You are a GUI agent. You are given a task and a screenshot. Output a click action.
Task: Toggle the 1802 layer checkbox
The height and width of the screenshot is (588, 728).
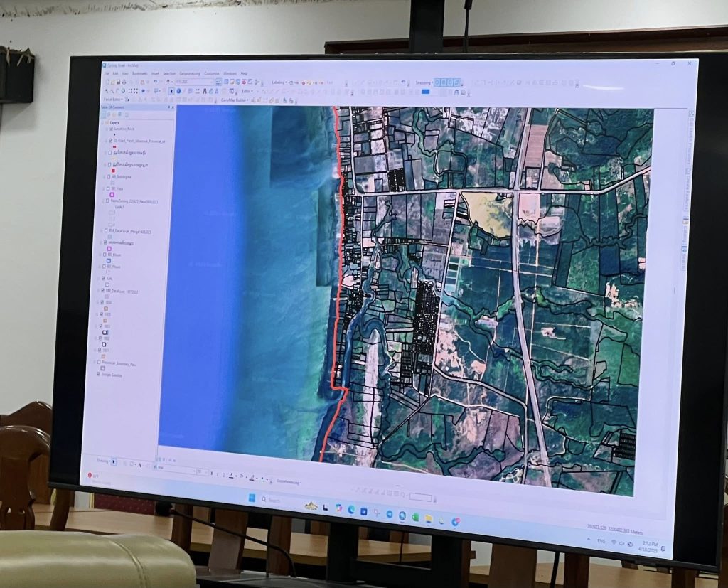point(100,338)
